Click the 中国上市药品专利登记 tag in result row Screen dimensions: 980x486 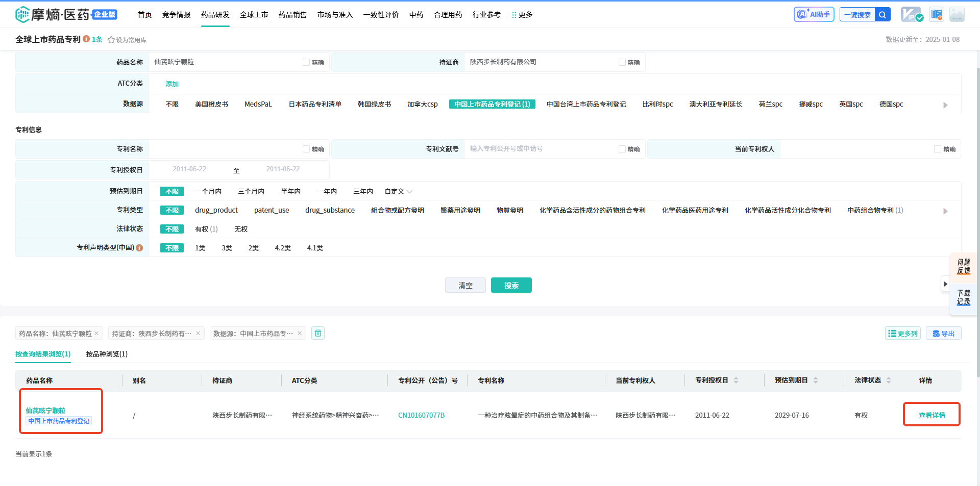(59, 421)
